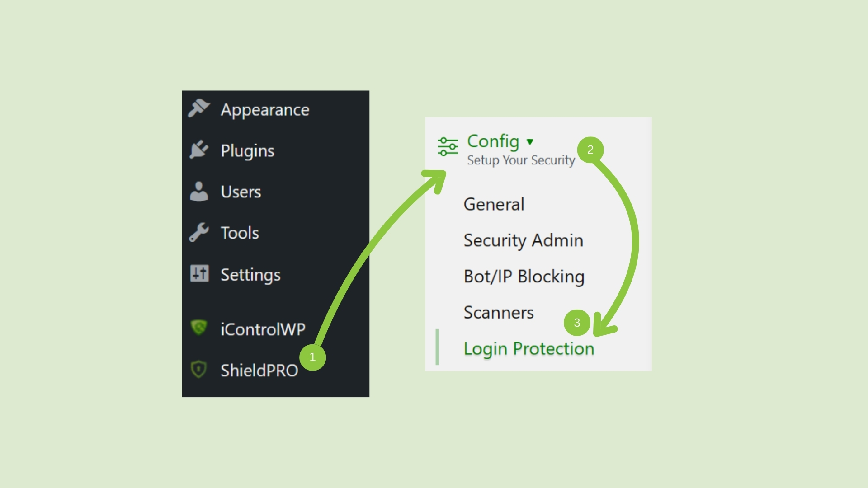Select the Appearance paintbrush icon
Screen dimensions: 868x488
(199, 109)
